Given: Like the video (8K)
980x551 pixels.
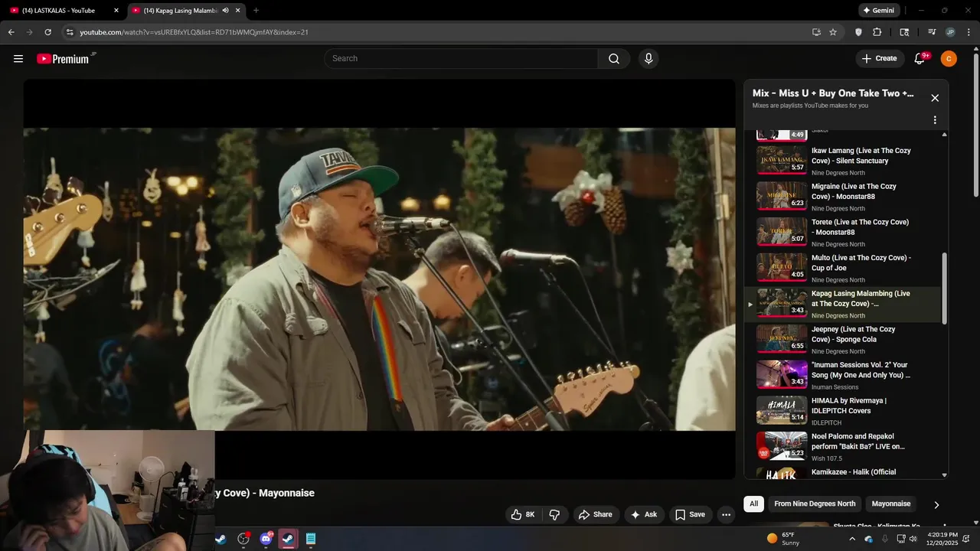Looking at the screenshot, I should [x=523, y=514].
